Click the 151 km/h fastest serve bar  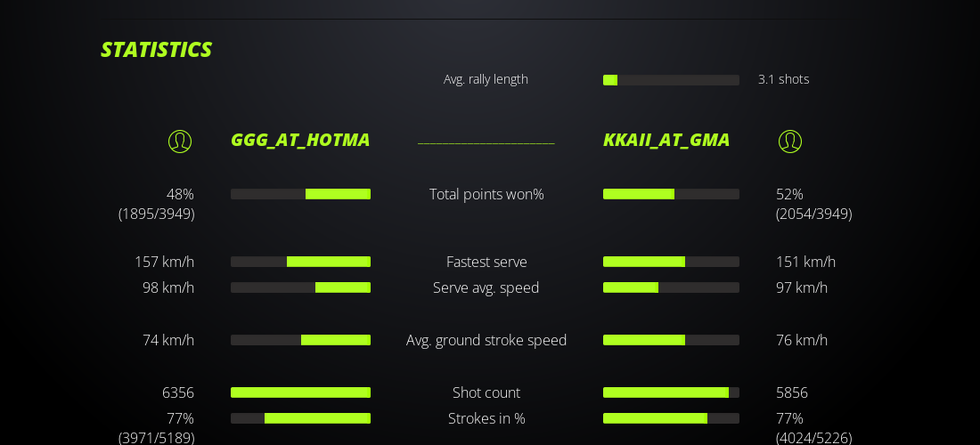coord(671,262)
